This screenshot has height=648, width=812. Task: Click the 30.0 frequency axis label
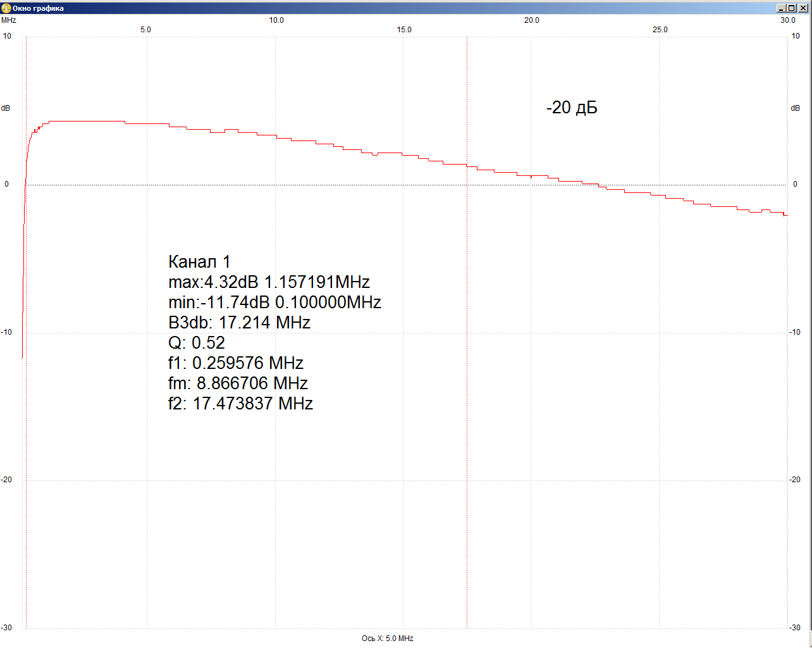[x=787, y=20]
